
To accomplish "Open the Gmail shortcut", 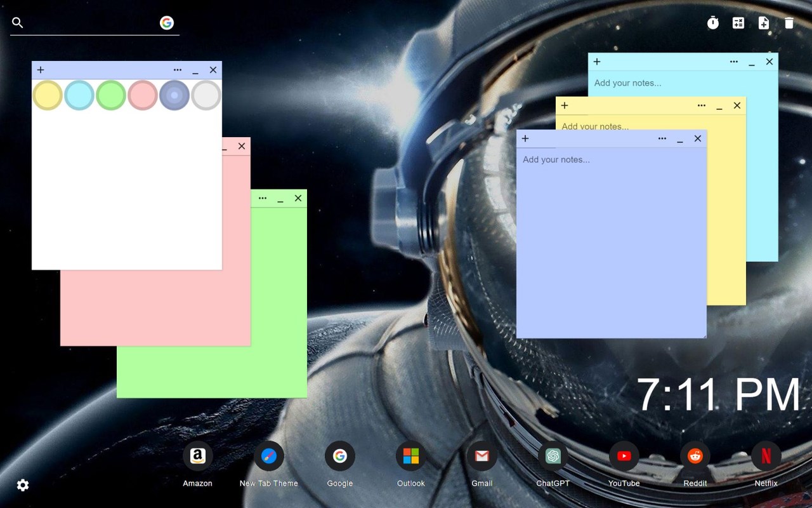I will coord(482,456).
